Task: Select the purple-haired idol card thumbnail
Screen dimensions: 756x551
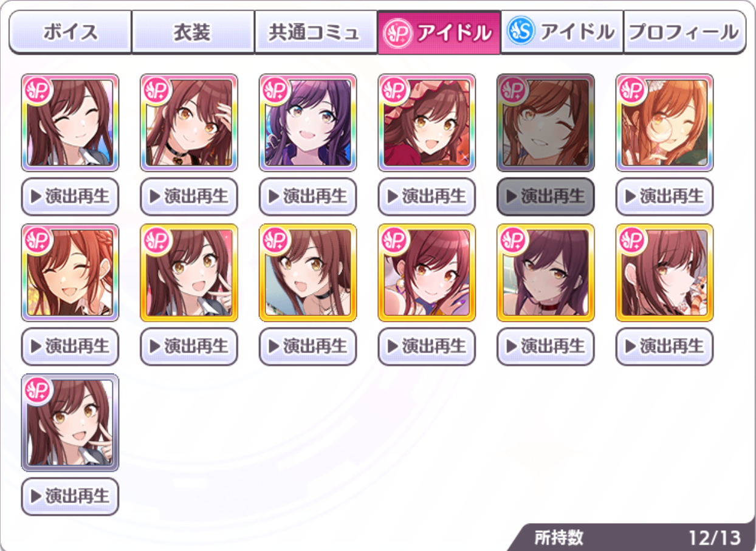Action: point(308,123)
